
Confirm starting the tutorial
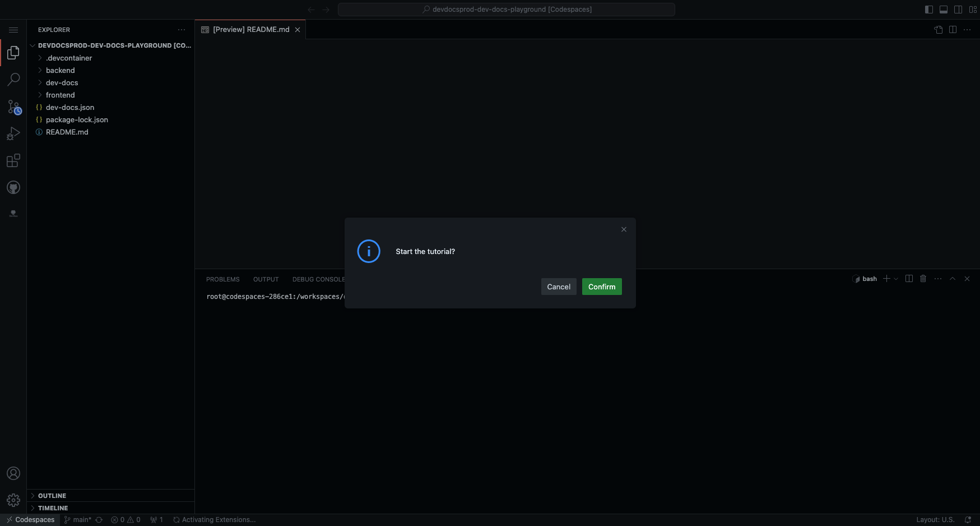click(601, 287)
